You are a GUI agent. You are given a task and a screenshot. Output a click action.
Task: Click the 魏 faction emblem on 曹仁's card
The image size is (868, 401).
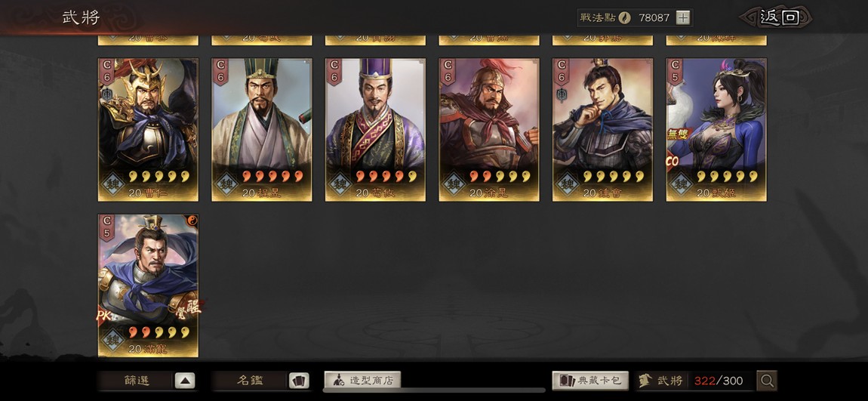113,184
